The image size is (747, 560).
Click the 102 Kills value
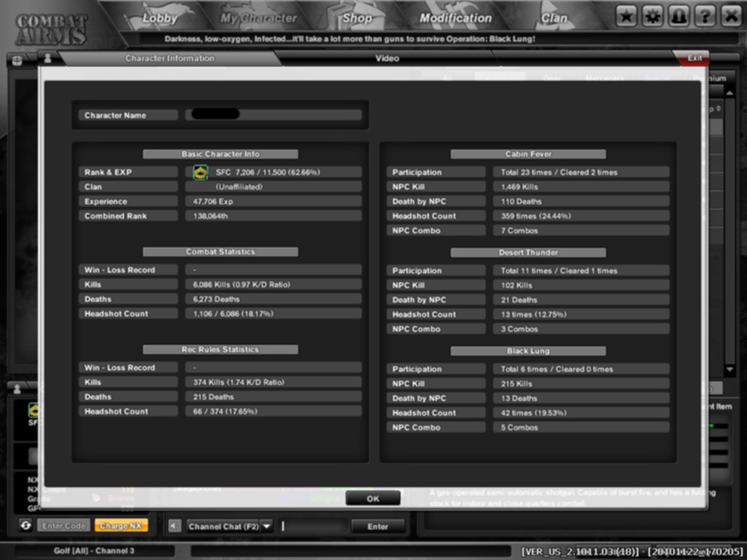(516, 285)
